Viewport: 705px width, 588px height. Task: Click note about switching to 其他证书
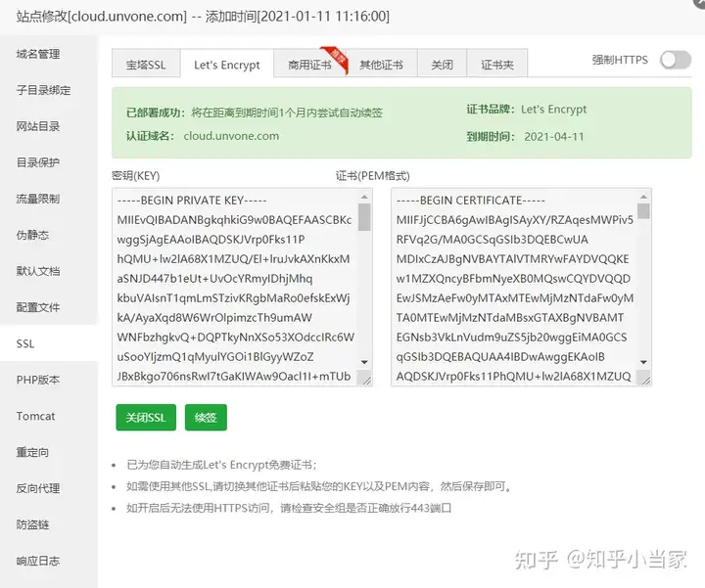[x=319, y=486]
